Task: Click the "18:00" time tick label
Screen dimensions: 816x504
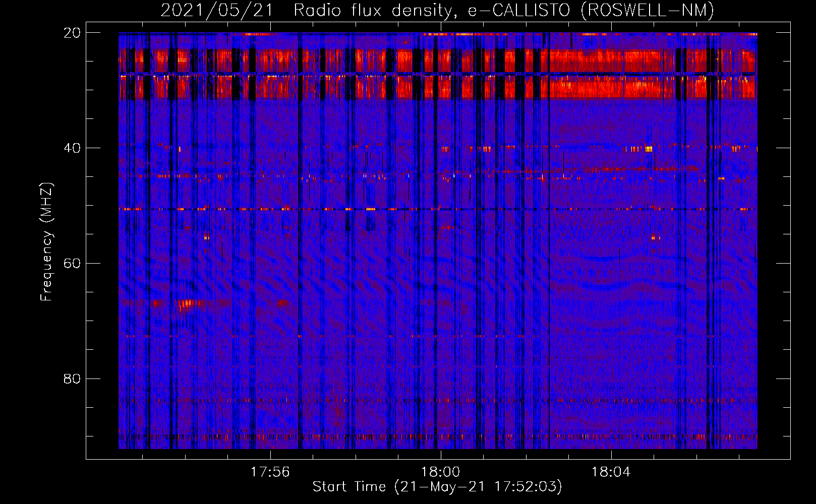Action: click(441, 472)
